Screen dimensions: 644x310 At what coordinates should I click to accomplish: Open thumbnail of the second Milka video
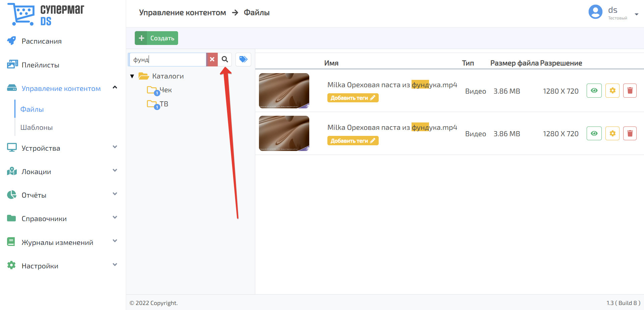(284, 133)
